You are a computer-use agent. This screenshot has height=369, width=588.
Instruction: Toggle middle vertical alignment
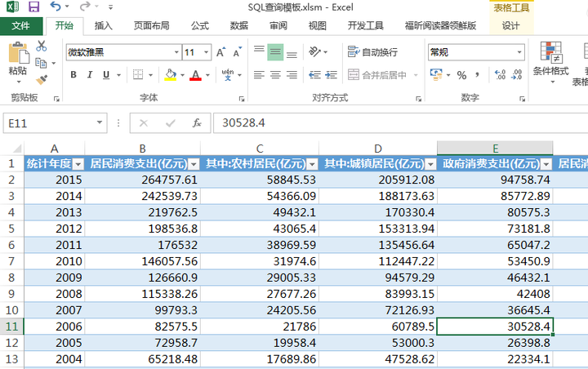275,51
